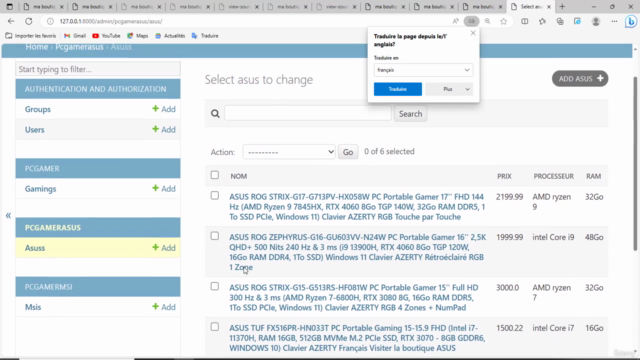
Task: Open the ASUS TUF FX516PR-HN033T product link
Action: [x=357, y=338]
